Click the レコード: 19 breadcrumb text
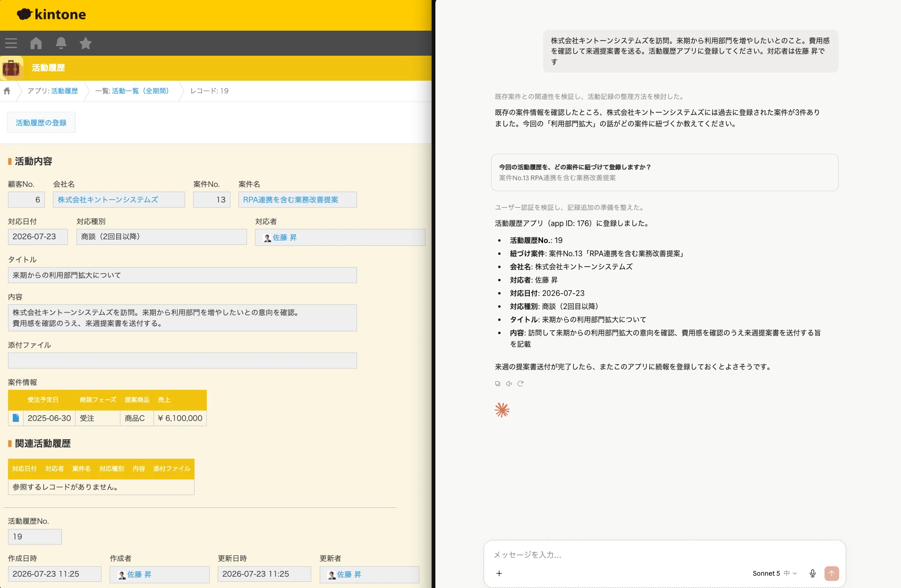Image resolution: width=901 pixels, height=588 pixels. [x=209, y=91]
